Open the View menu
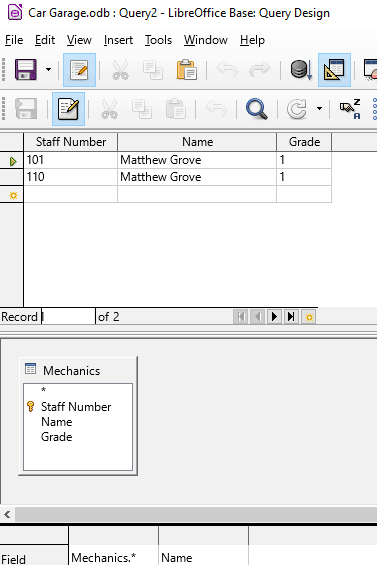Viewport: 377px width, 565px height. (x=79, y=40)
